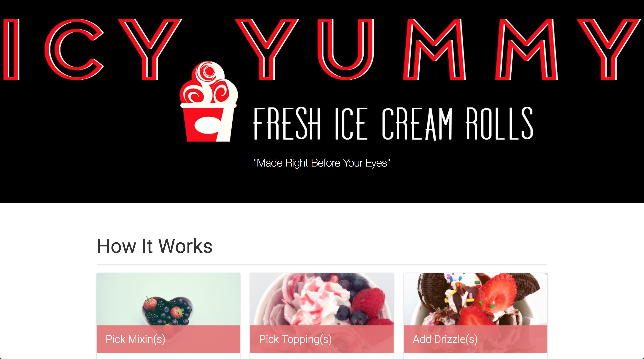Select the word ROLLS in the banner

point(499,123)
